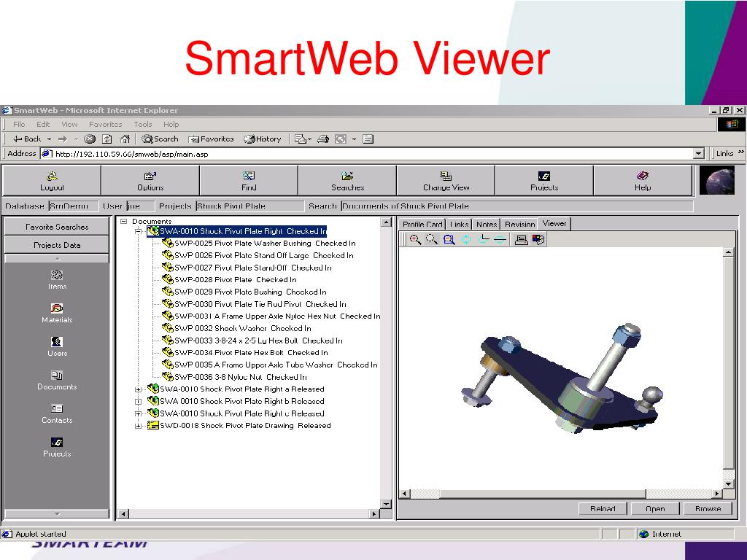Expand SWA-0010 Shock Pivot Plate Right b

click(x=138, y=402)
